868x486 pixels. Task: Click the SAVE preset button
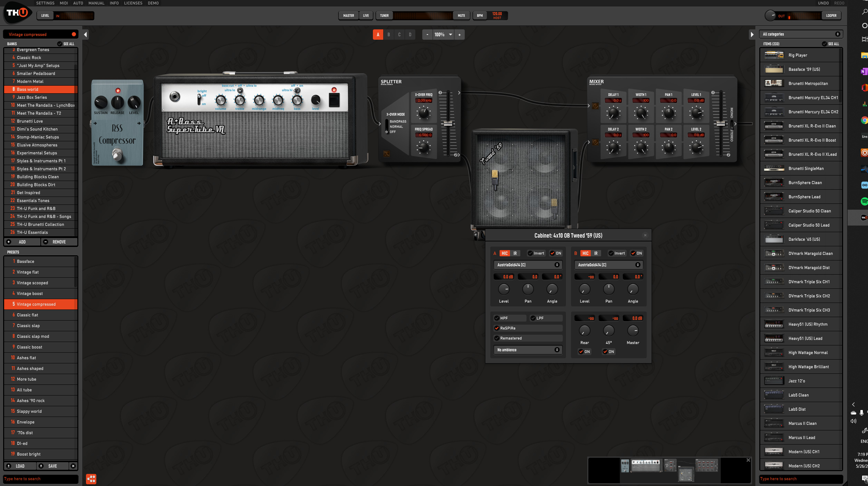(x=52, y=466)
